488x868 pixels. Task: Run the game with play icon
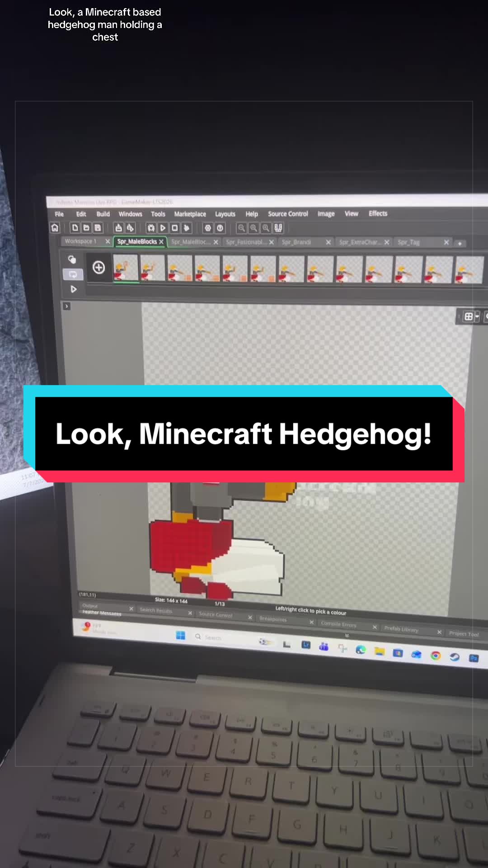[x=163, y=228]
